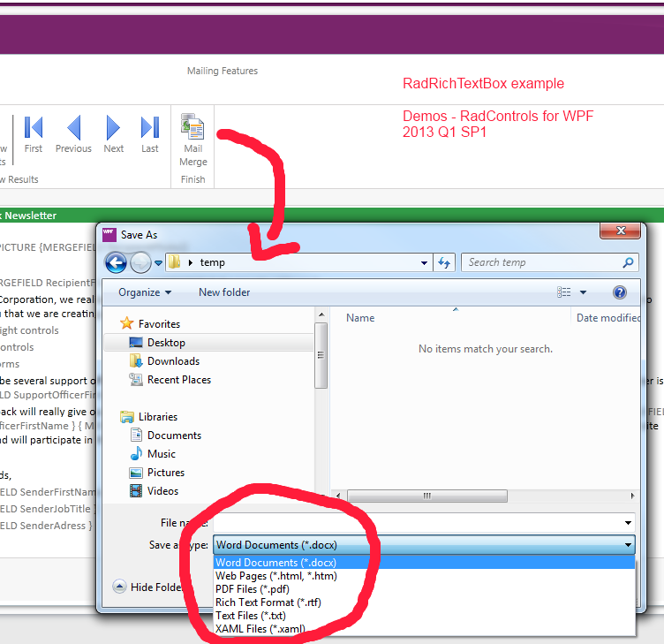Go to Previous mail merge record
This screenshot has width=664, height=644.
coord(73,134)
